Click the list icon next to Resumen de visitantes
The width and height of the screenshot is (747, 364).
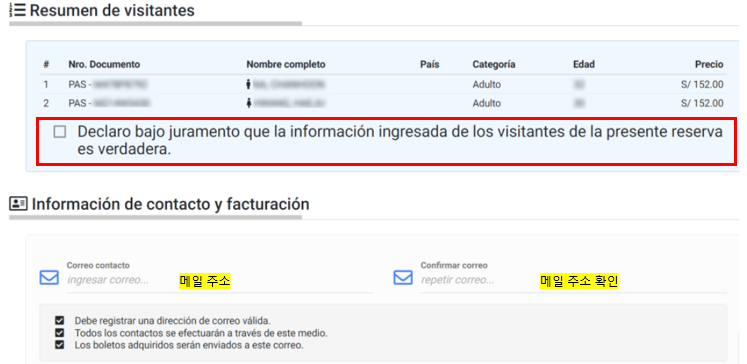18,10
